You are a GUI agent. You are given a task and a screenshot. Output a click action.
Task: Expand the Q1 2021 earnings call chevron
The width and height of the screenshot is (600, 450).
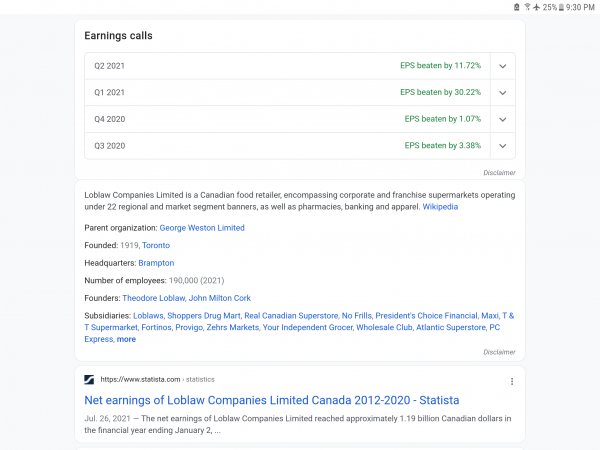502,93
